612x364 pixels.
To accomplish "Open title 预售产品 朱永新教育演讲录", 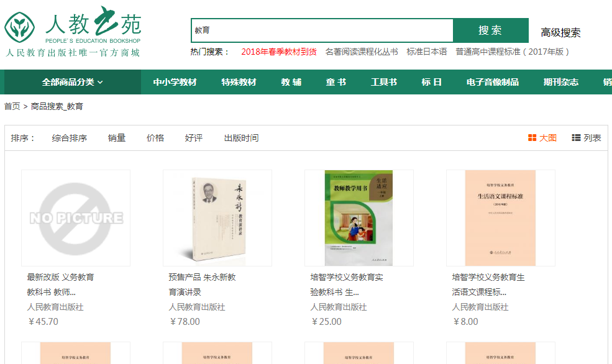I will (202, 284).
